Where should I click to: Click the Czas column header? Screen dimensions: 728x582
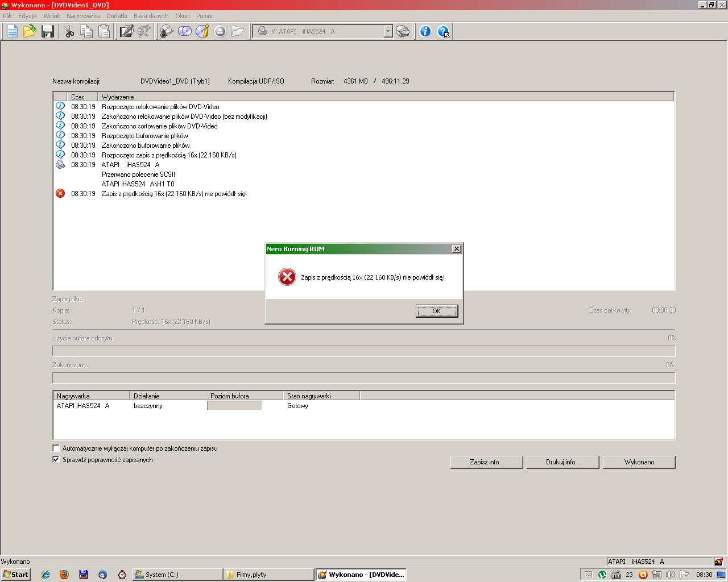pyautogui.click(x=82, y=97)
